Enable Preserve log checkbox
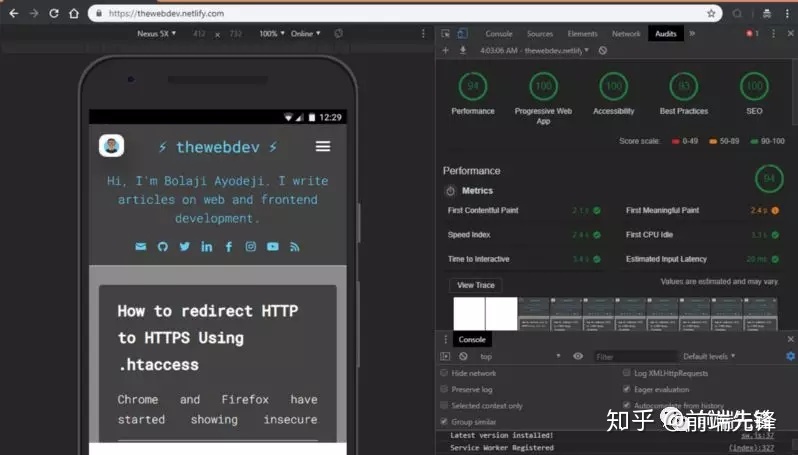 444,389
